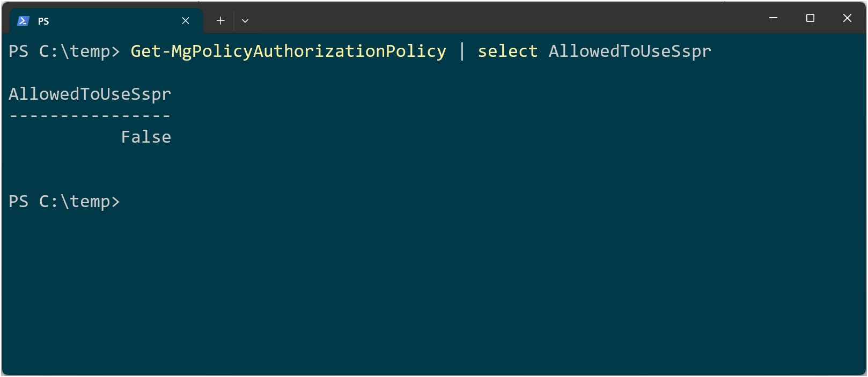
Task: Click the AllowedToUseSspr output column header
Action: (90, 94)
